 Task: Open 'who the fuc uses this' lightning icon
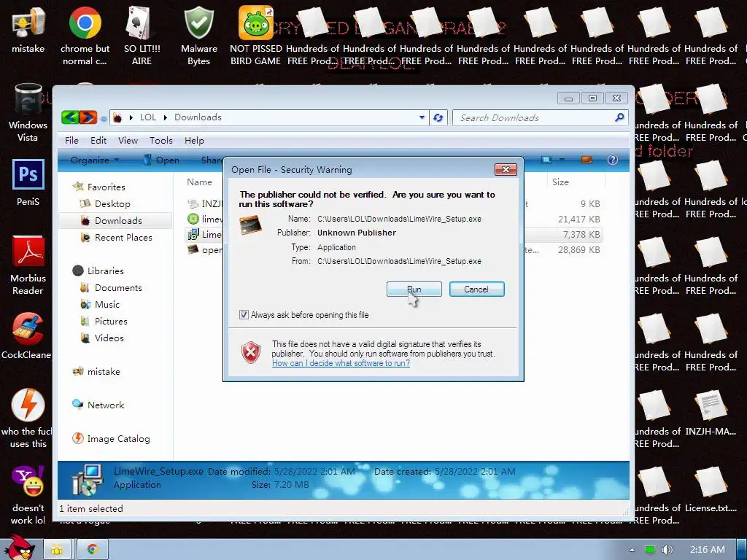point(27,418)
